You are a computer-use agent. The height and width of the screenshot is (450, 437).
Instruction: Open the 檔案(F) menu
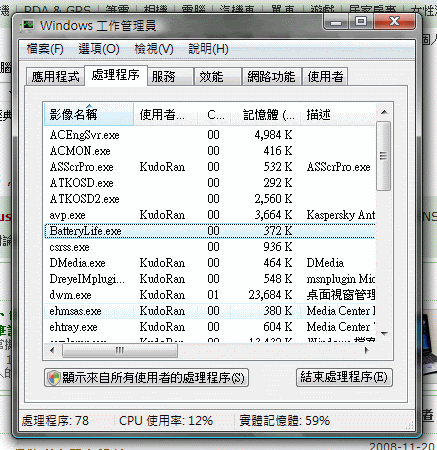tap(45, 49)
